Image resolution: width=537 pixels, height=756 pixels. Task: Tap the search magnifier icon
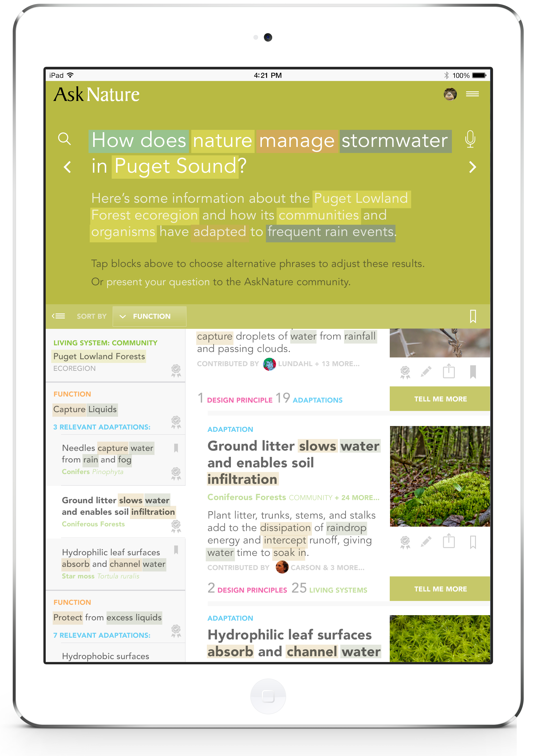click(65, 139)
